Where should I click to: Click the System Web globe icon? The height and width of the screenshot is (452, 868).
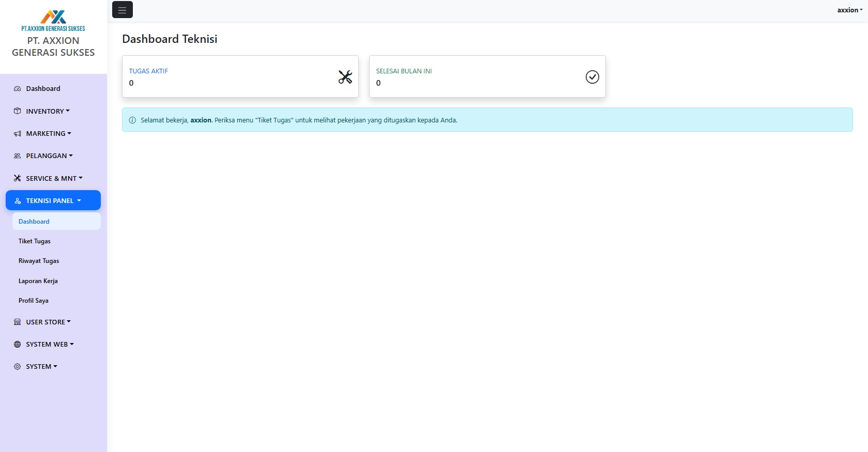(x=17, y=344)
